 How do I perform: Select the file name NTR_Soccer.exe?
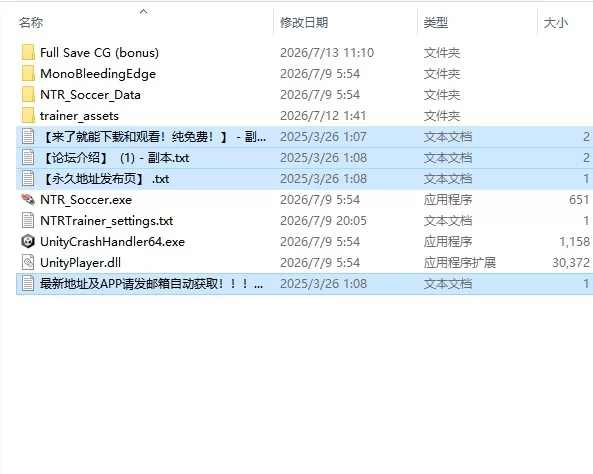click(86, 200)
